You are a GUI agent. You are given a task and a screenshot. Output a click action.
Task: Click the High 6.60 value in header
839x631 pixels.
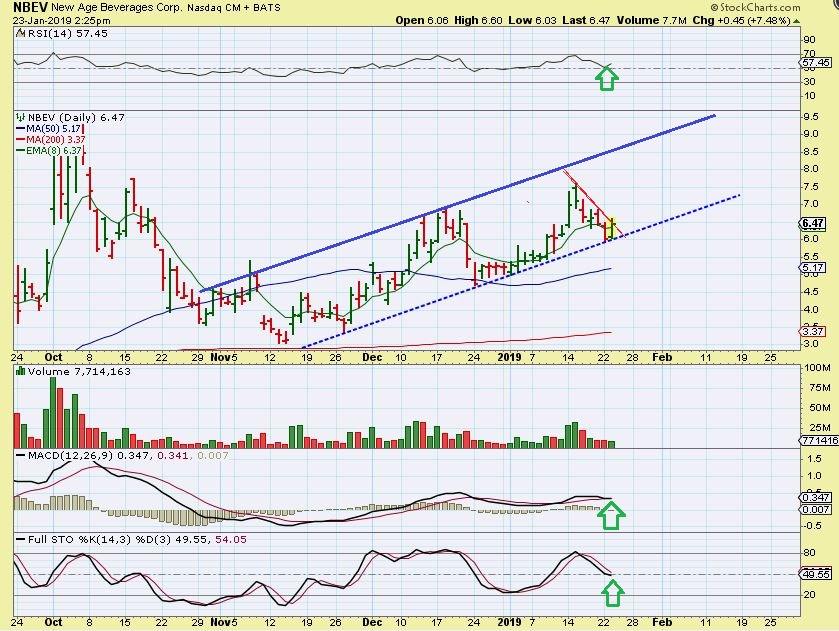point(478,20)
